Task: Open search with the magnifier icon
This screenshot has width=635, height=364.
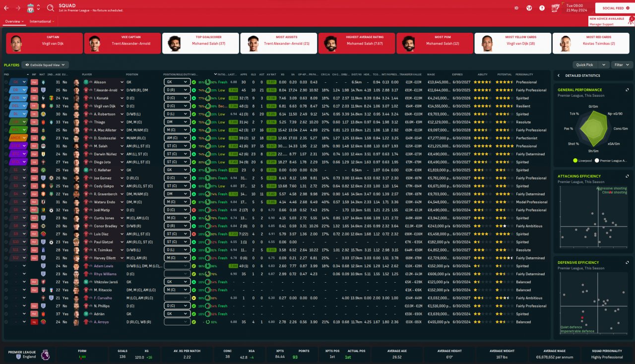Action: tap(51, 8)
